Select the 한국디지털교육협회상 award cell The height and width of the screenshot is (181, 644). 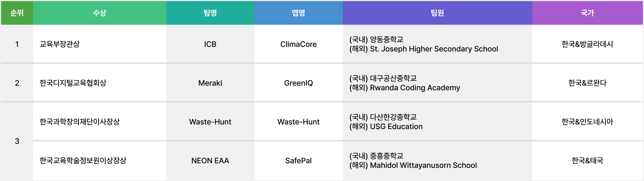[100, 83]
